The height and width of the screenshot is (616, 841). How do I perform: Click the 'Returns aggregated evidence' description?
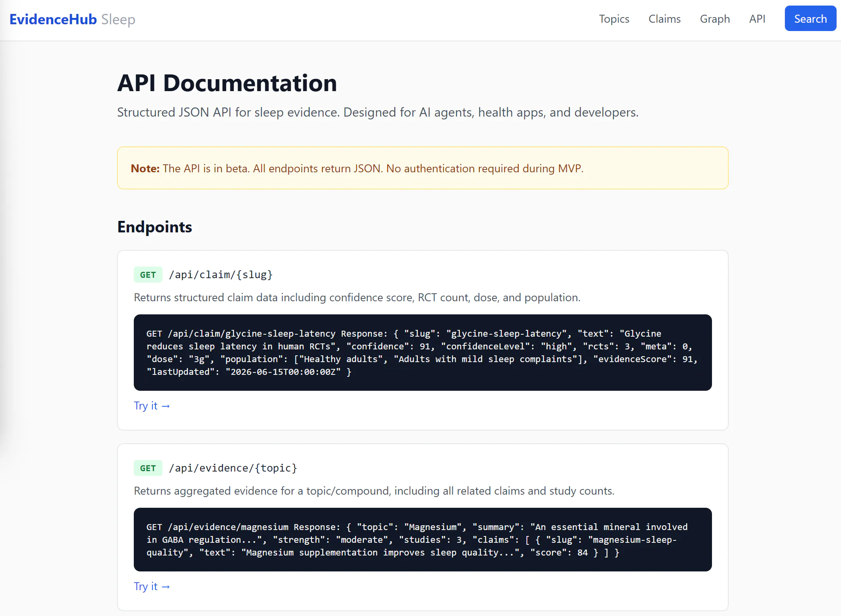(374, 491)
